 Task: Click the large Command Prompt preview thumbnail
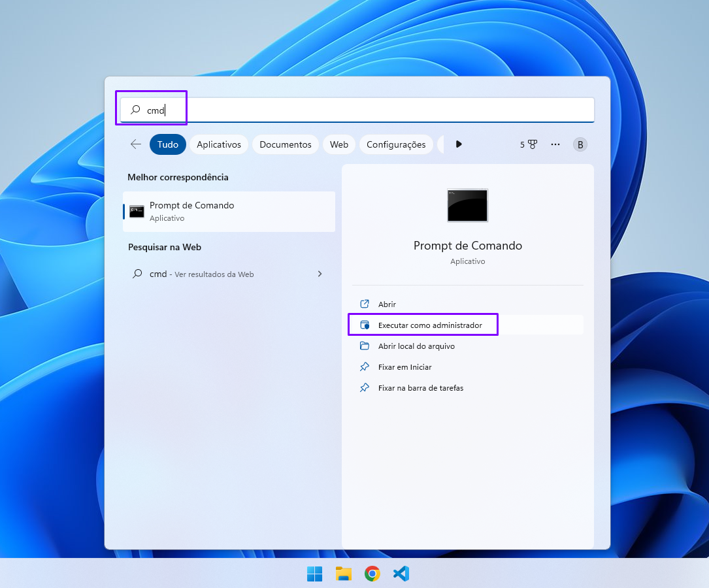pos(467,205)
